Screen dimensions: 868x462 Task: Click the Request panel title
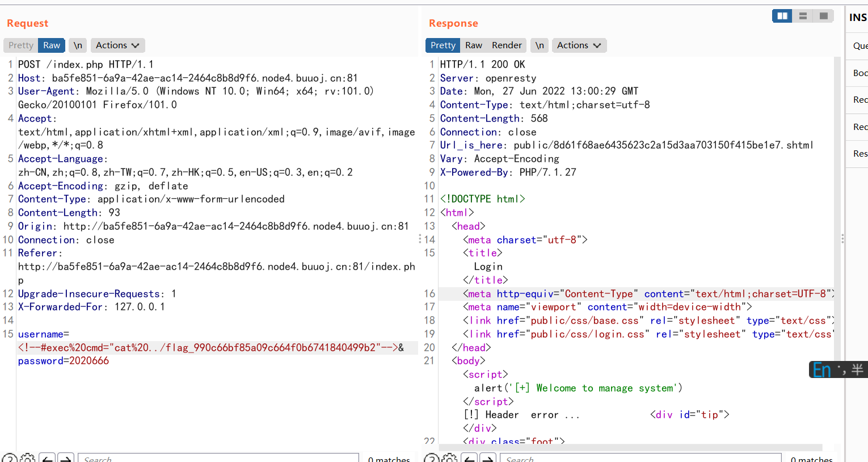coord(27,23)
